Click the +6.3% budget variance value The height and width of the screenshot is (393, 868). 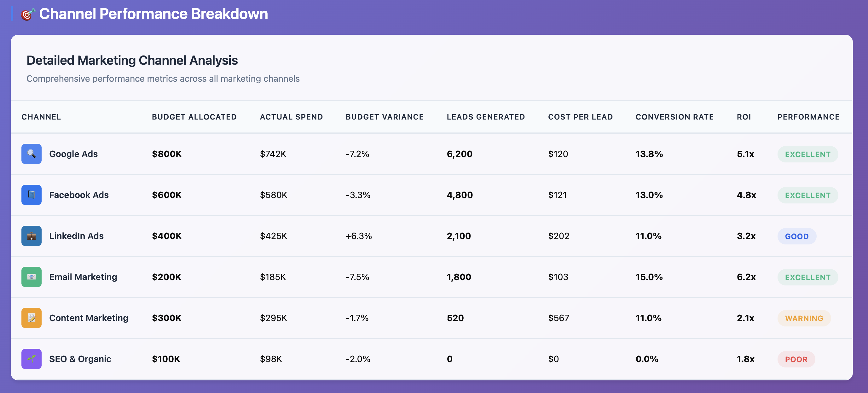[359, 236]
